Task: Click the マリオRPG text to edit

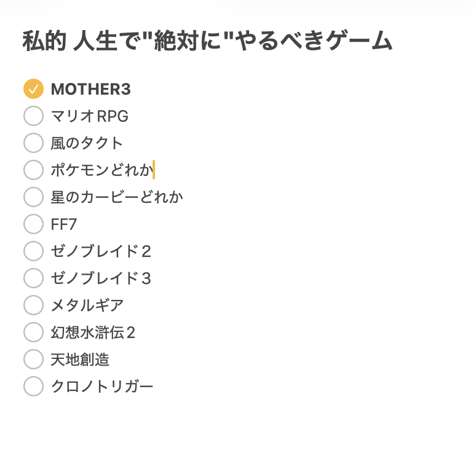Action: (x=89, y=116)
